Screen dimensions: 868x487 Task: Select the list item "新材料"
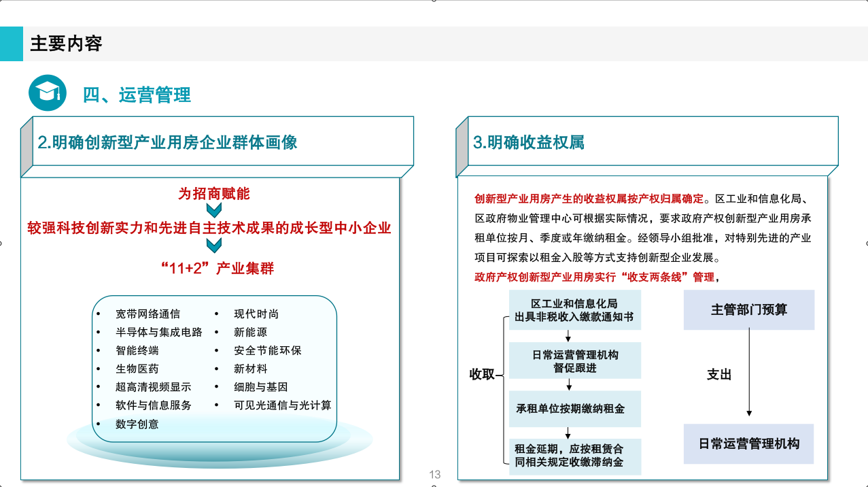tap(250, 369)
